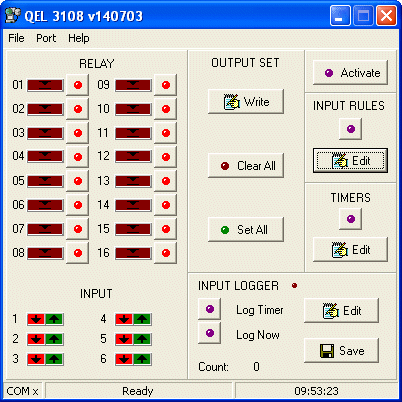Click the purple dot button under INPUT RULES
Image resolution: width=402 pixels, height=402 pixels.
pos(351,129)
